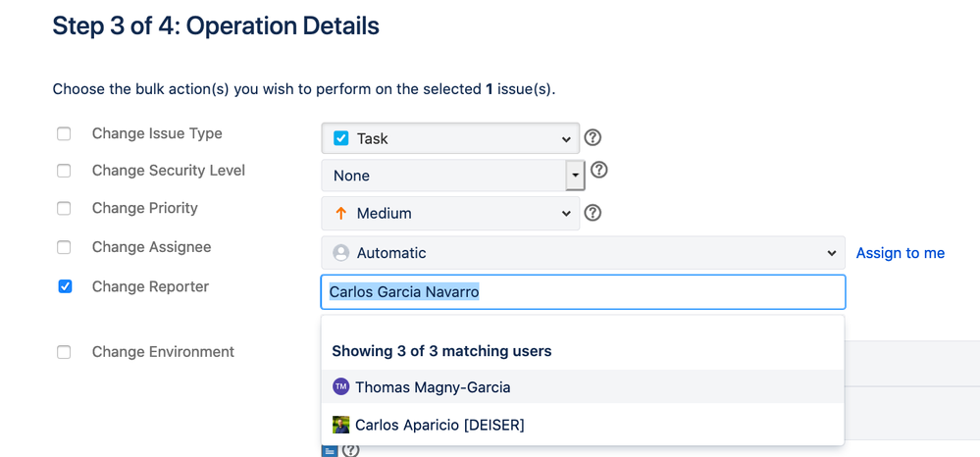Click the Assign to me link

pos(900,253)
